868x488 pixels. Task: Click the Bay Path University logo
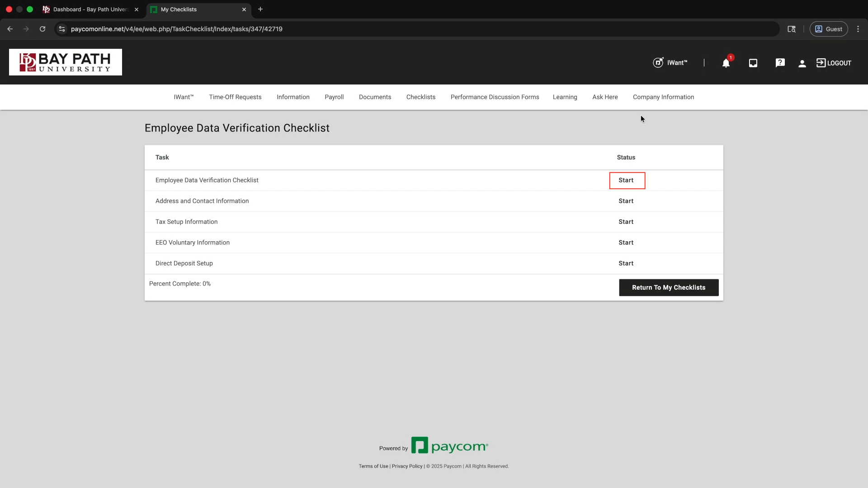66,62
